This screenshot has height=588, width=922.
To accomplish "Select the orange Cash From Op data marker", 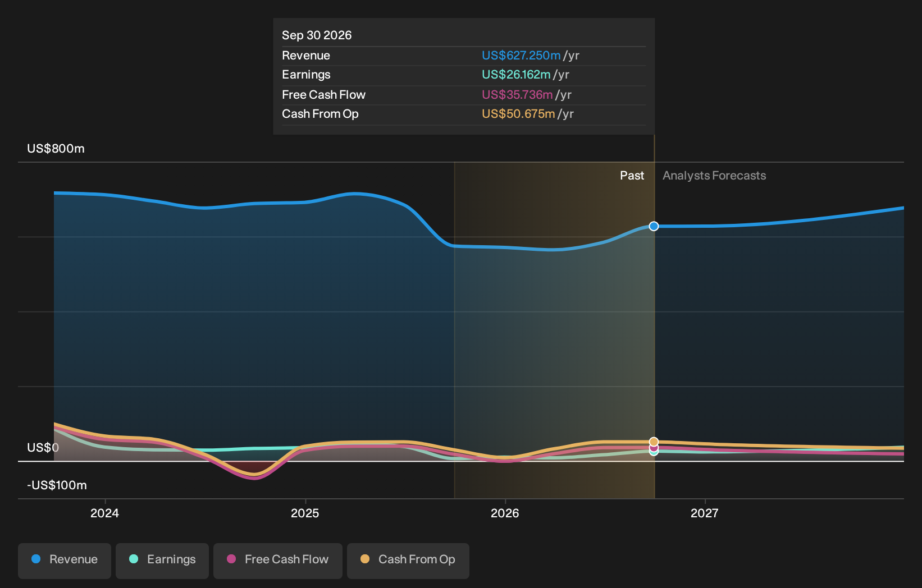I will (x=654, y=442).
